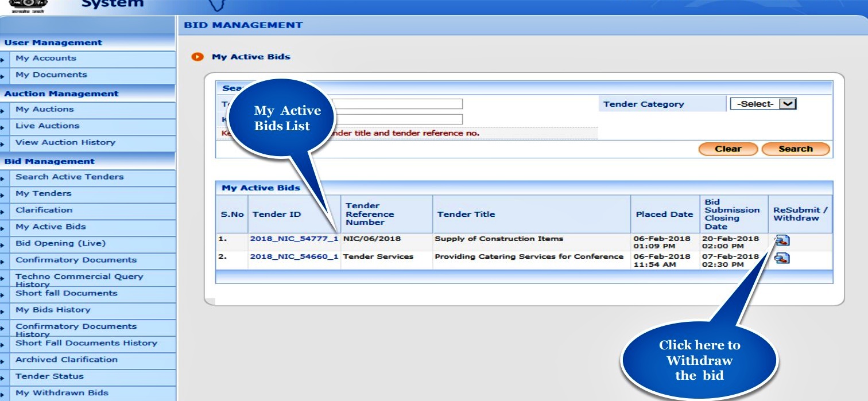Click withdraw icon for Supply of Construction Items
The image size is (868, 401).
(781, 242)
